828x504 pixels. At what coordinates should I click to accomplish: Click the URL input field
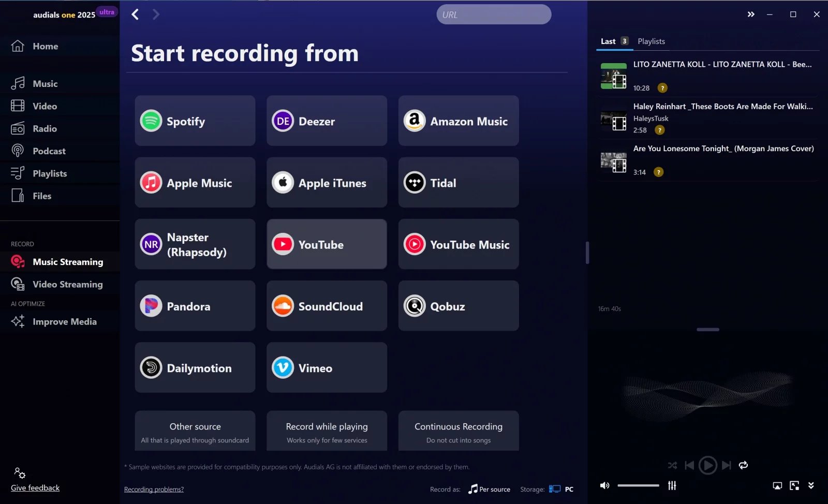coord(494,14)
